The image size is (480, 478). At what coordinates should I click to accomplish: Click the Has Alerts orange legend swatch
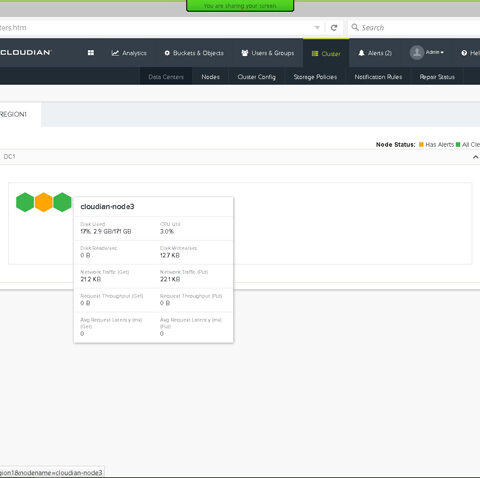pos(421,144)
